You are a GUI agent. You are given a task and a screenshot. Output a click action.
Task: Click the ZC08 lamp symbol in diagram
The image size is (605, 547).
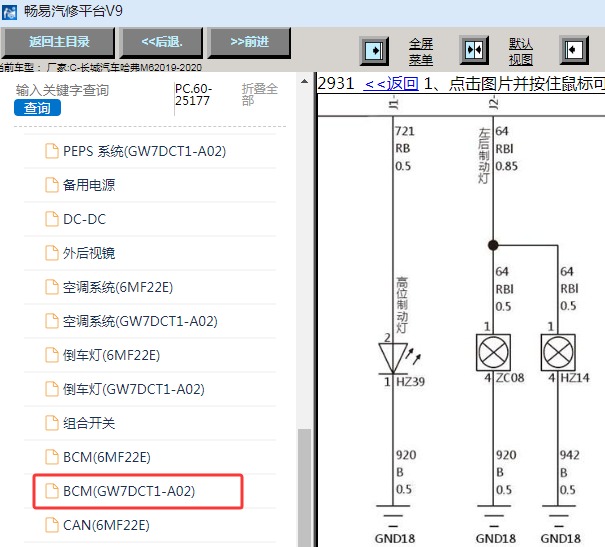[493, 352]
